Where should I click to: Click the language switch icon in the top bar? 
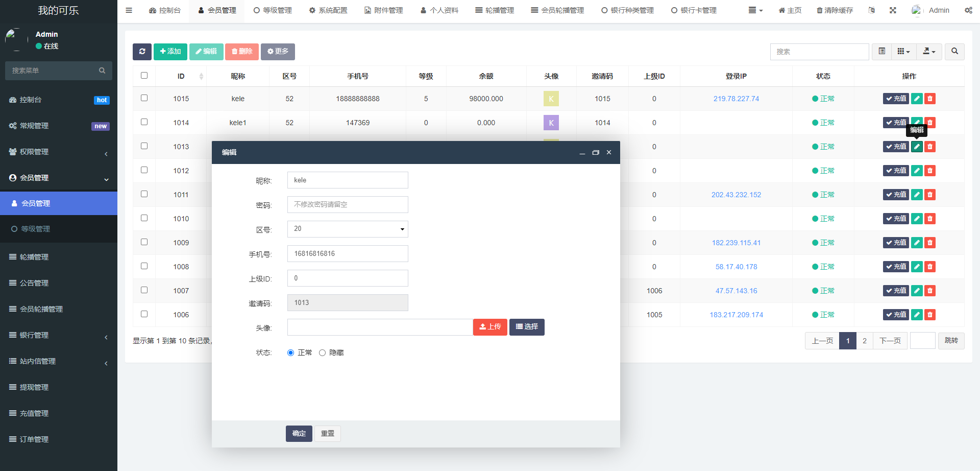pos(871,10)
